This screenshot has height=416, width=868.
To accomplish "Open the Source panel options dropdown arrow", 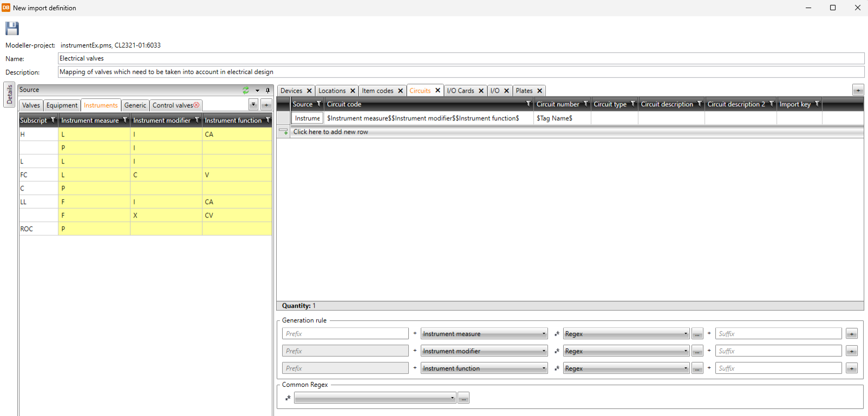I will (257, 90).
